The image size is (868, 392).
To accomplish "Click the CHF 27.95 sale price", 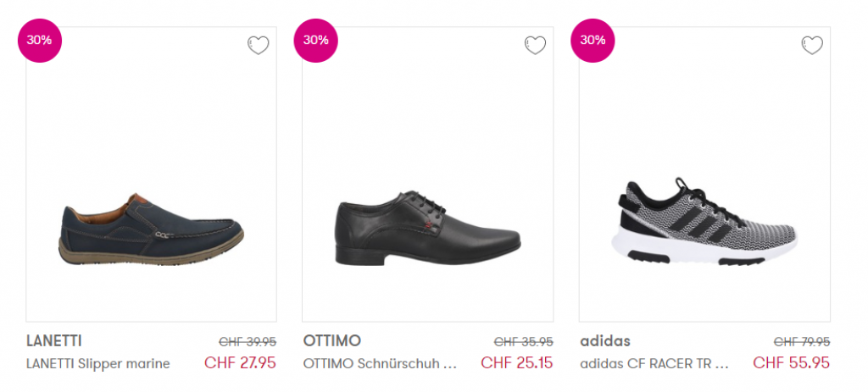I will pos(240,363).
